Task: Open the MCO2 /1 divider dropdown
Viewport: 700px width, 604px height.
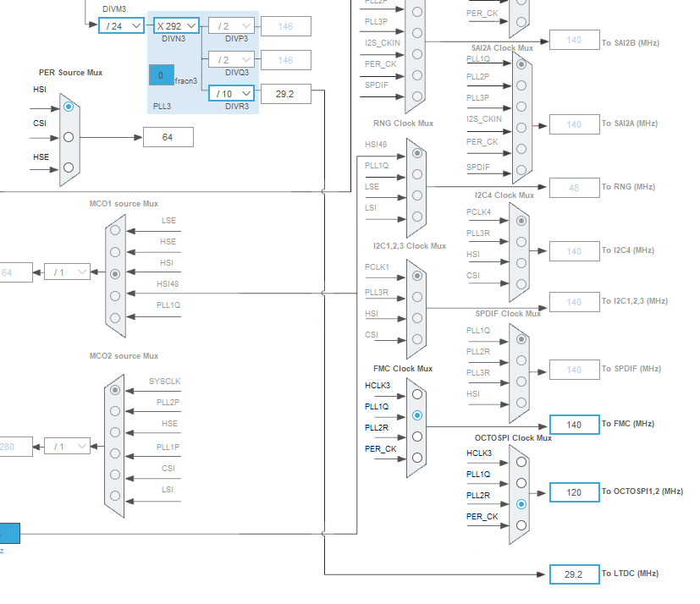Action: 66,447
